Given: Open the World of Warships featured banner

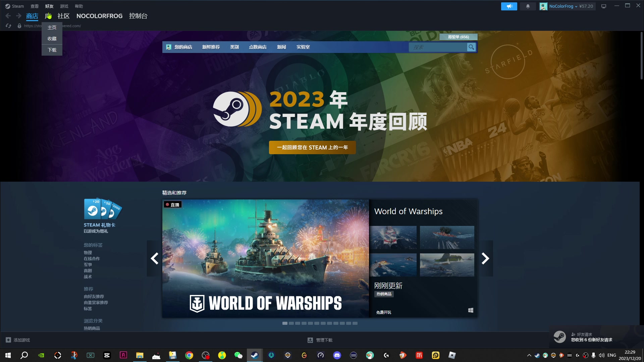Looking at the screenshot, I should point(266,258).
